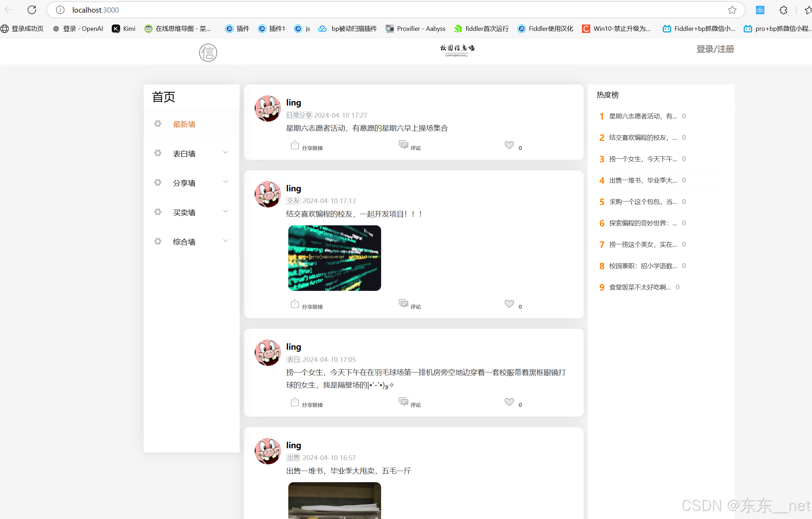This screenshot has width=812, height=519.
Task: Bookmark this page with the star icon
Action: pyautogui.click(x=732, y=10)
